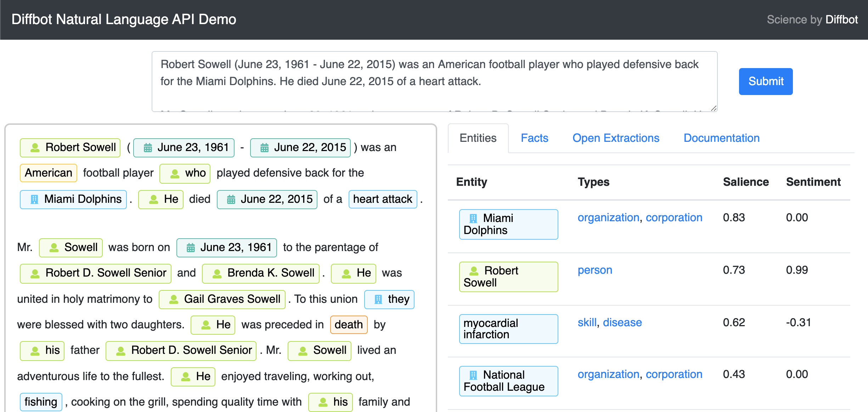Follow the 'organization' type link for Miami Dolphins
The image size is (868, 412).
[x=608, y=217]
